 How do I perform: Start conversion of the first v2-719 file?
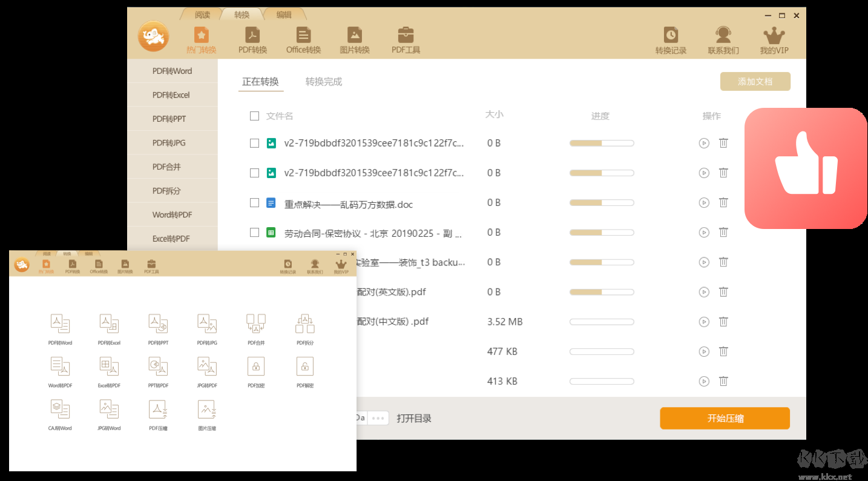point(703,143)
